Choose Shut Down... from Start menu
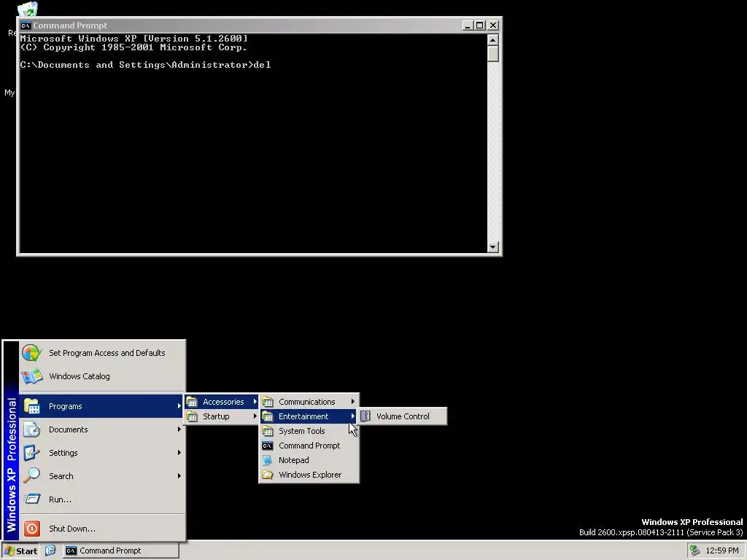Viewport: 747px width, 560px height. coord(101,529)
